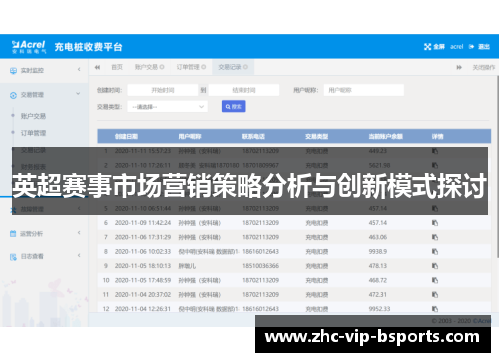Screen dimensions: 500x362
Task: Click the 结束时间 end time field
Action: point(244,90)
